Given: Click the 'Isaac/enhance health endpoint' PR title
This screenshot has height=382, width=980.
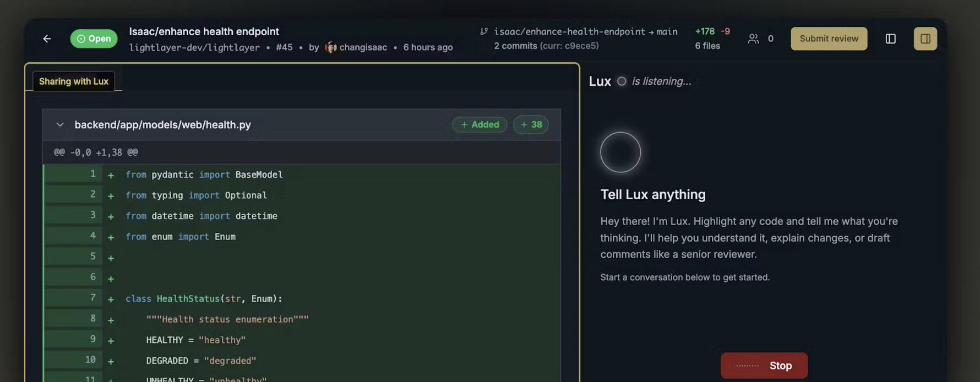Looking at the screenshot, I should [x=204, y=31].
